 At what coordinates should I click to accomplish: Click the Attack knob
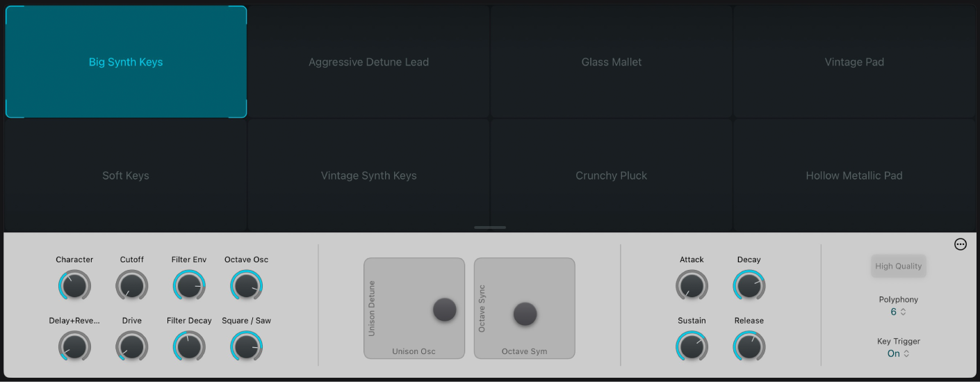pyautogui.click(x=692, y=285)
